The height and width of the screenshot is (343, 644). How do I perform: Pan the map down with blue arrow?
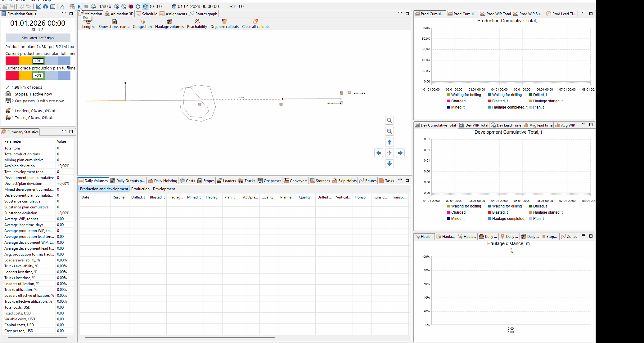(390, 164)
